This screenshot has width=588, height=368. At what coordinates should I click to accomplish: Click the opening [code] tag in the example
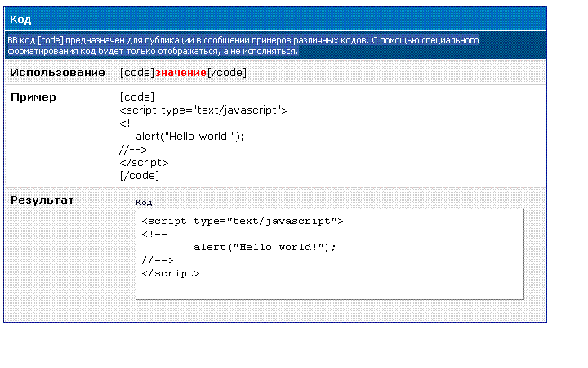point(137,97)
